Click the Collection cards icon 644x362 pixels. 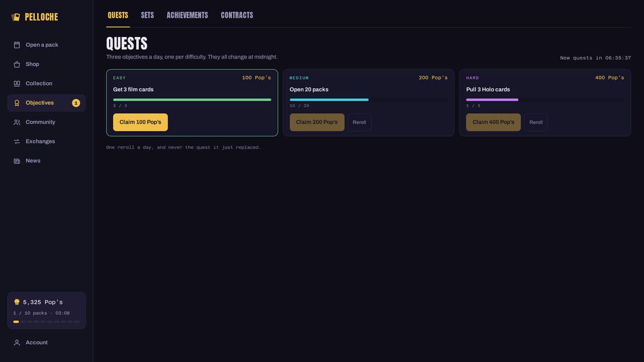tap(17, 84)
